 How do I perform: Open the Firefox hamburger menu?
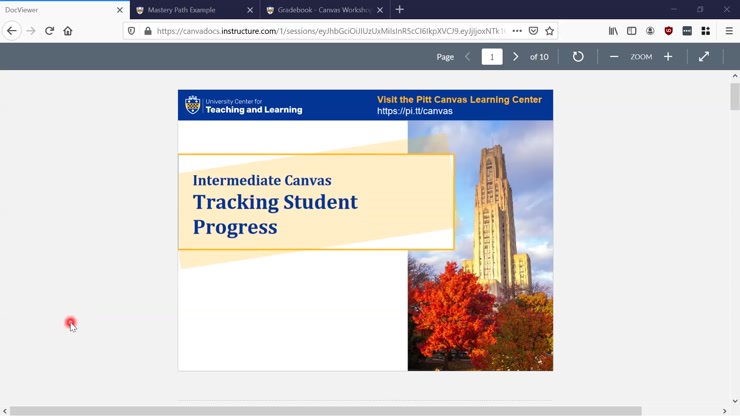tap(729, 31)
